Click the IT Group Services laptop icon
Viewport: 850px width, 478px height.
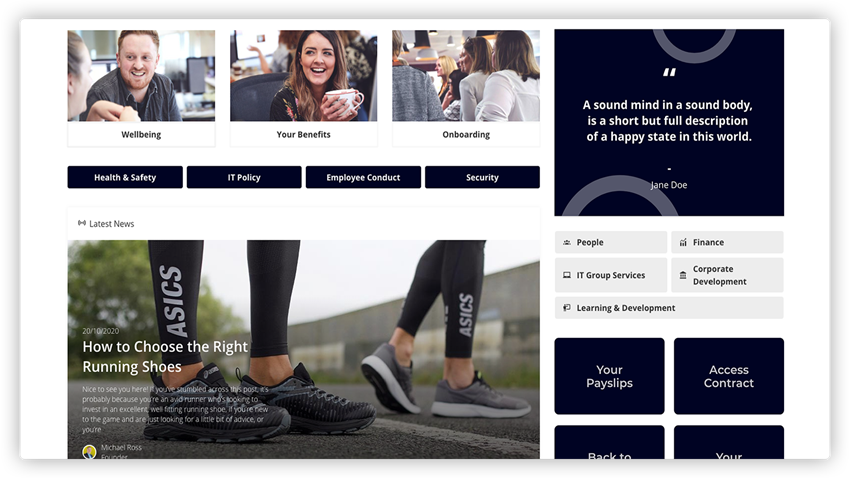pyautogui.click(x=567, y=275)
